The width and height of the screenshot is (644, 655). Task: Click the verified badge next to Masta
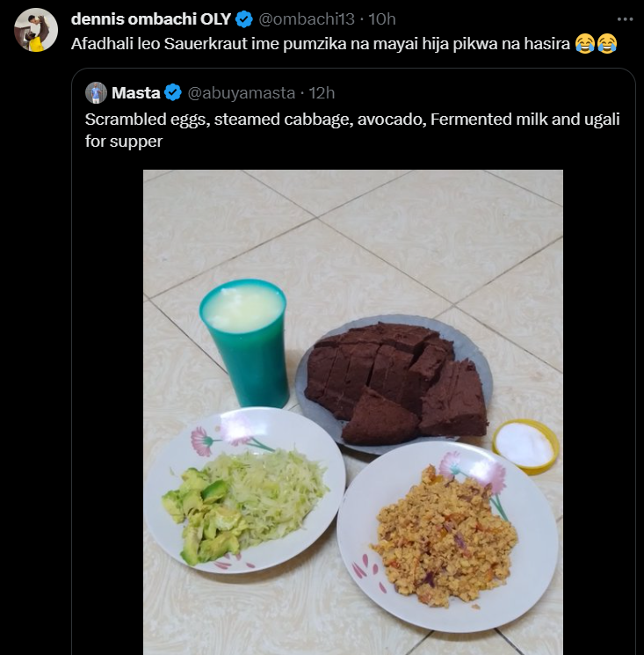tap(173, 92)
